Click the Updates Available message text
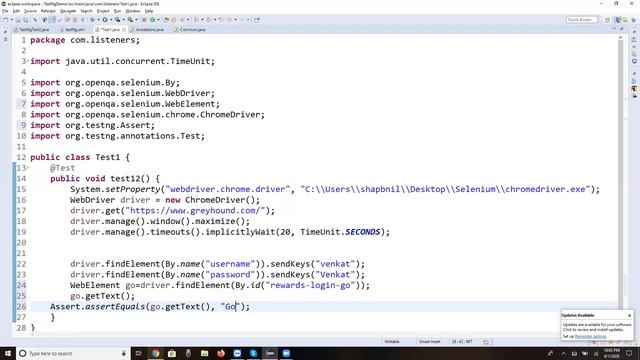The width and height of the screenshot is (640, 360). click(597, 327)
